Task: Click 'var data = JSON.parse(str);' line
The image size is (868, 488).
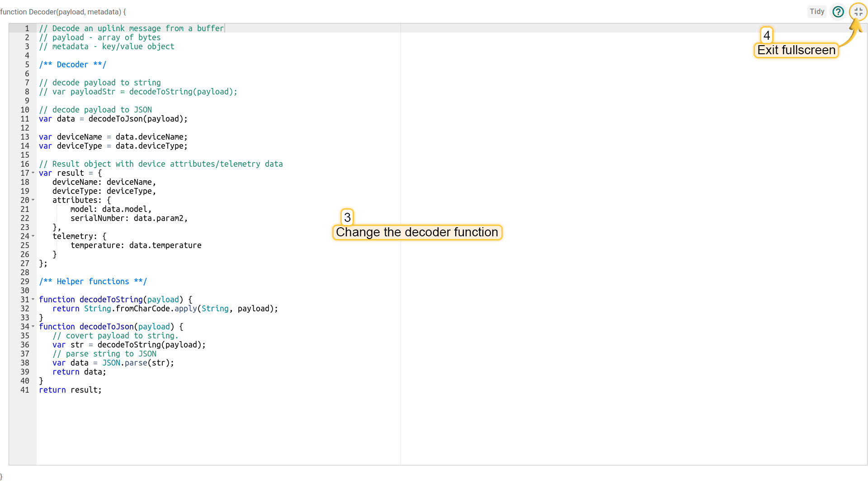Action: click(x=113, y=363)
